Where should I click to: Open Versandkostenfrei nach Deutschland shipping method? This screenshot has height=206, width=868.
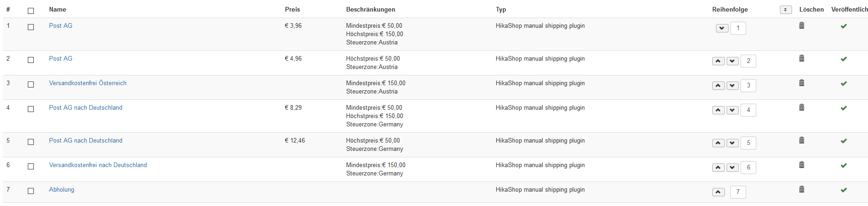pos(98,165)
